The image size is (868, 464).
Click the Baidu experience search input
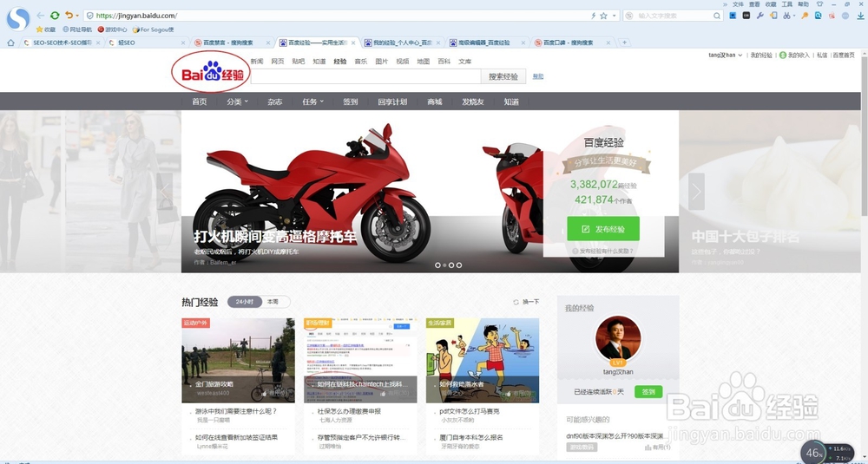click(x=365, y=76)
